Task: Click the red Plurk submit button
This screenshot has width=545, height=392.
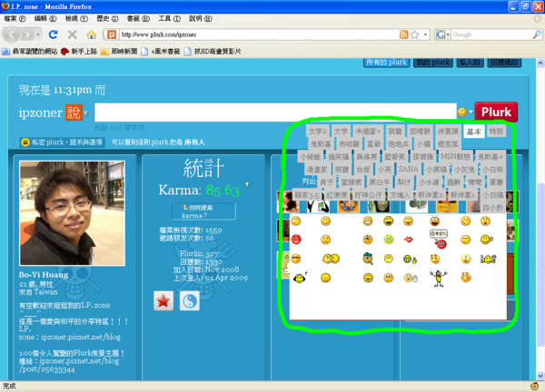Action: point(496,112)
